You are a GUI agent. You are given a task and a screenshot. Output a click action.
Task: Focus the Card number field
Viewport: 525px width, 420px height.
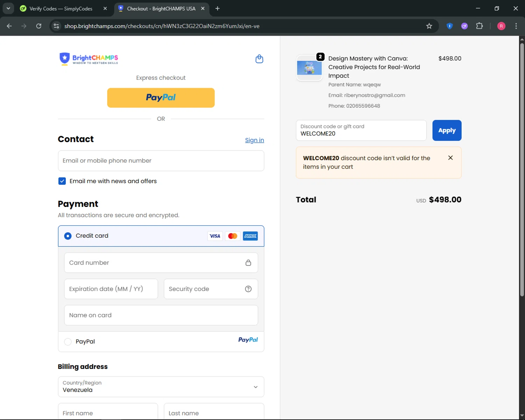coord(161,262)
